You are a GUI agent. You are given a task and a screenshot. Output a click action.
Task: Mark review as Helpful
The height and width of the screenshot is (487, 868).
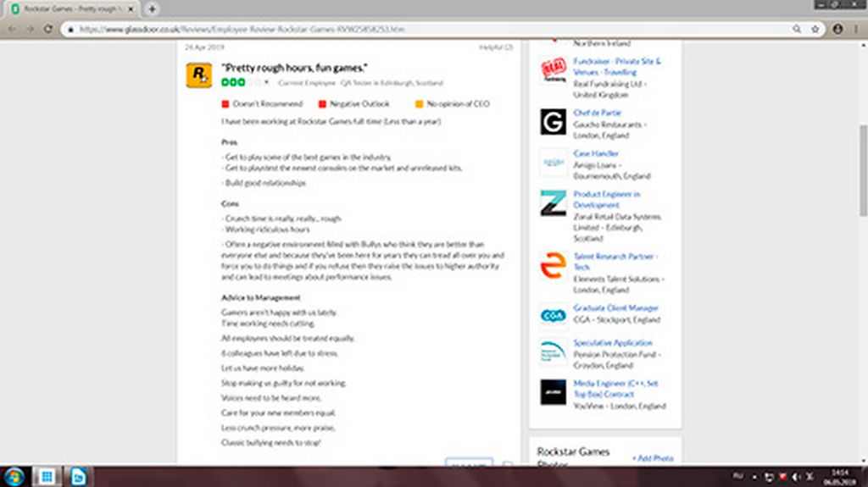496,47
